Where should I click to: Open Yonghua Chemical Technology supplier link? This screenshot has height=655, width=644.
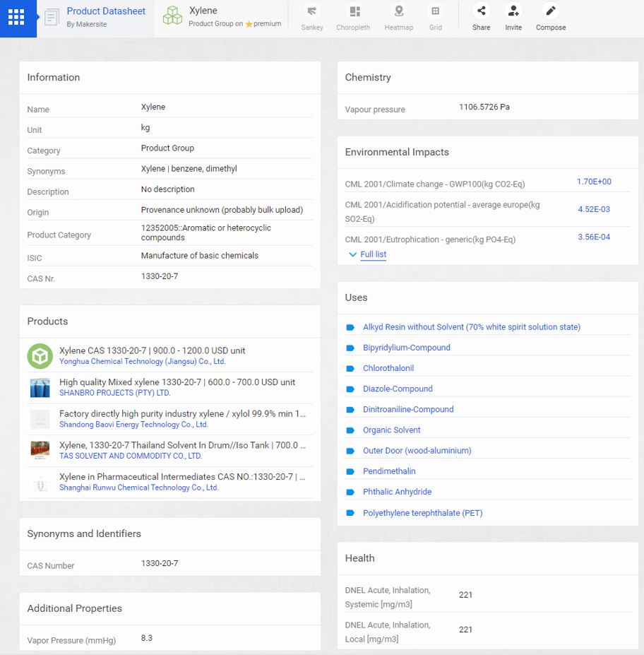pos(142,361)
